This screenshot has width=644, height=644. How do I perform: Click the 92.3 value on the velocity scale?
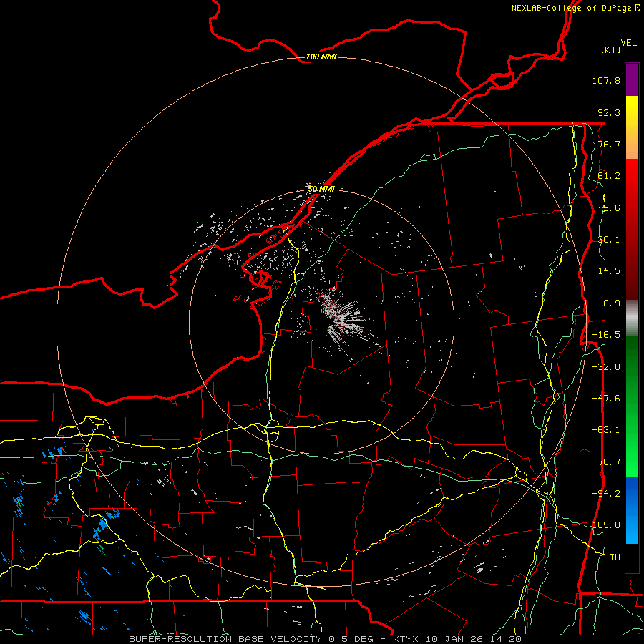(x=609, y=112)
